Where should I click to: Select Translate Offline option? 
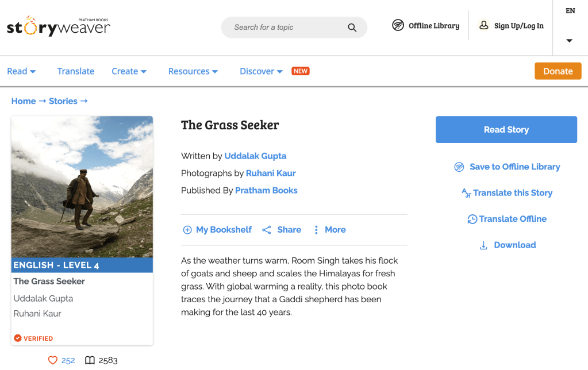(507, 219)
